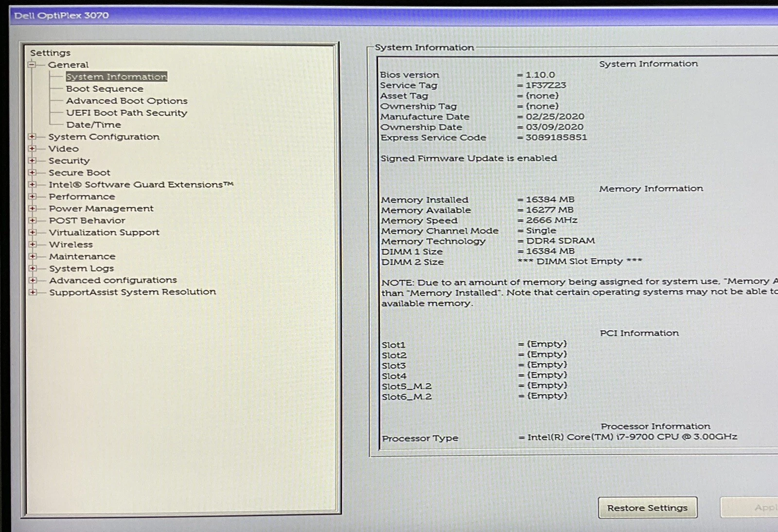778x532 pixels.
Task: Select the Wireless category label
Action: click(x=71, y=244)
